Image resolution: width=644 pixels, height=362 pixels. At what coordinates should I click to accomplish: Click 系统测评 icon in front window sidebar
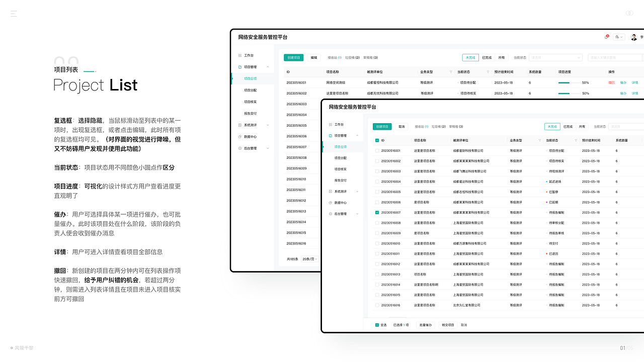[330, 192]
